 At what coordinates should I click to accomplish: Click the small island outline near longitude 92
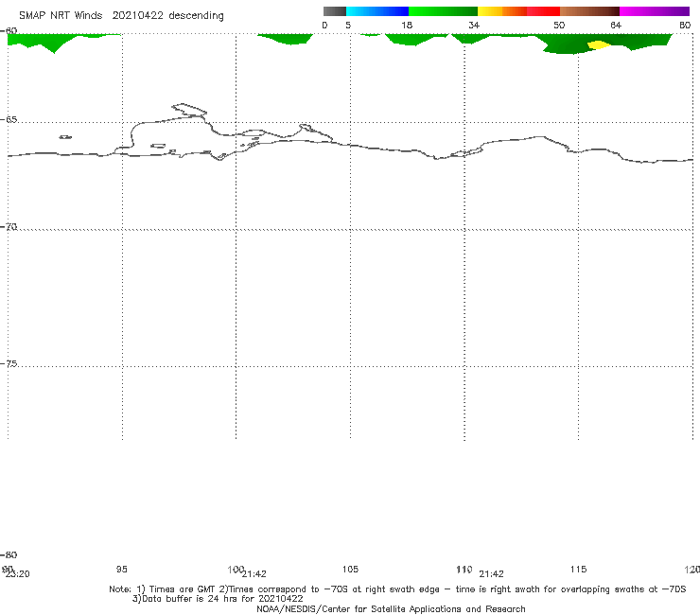(65, 137)
